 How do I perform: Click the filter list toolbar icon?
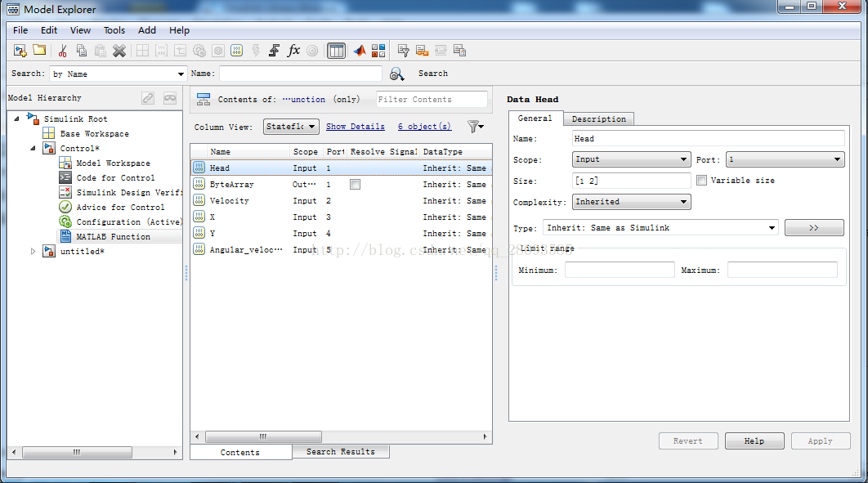coord(404,51)
